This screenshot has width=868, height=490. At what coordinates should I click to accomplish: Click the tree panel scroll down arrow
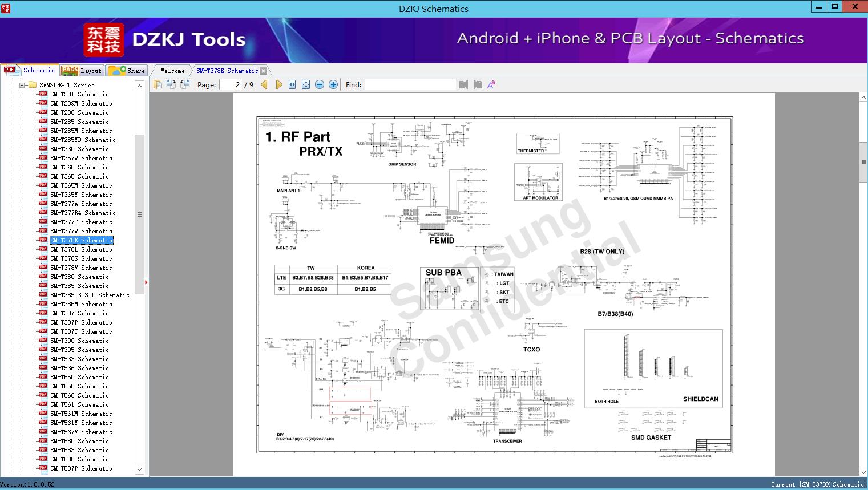point(139,470)
